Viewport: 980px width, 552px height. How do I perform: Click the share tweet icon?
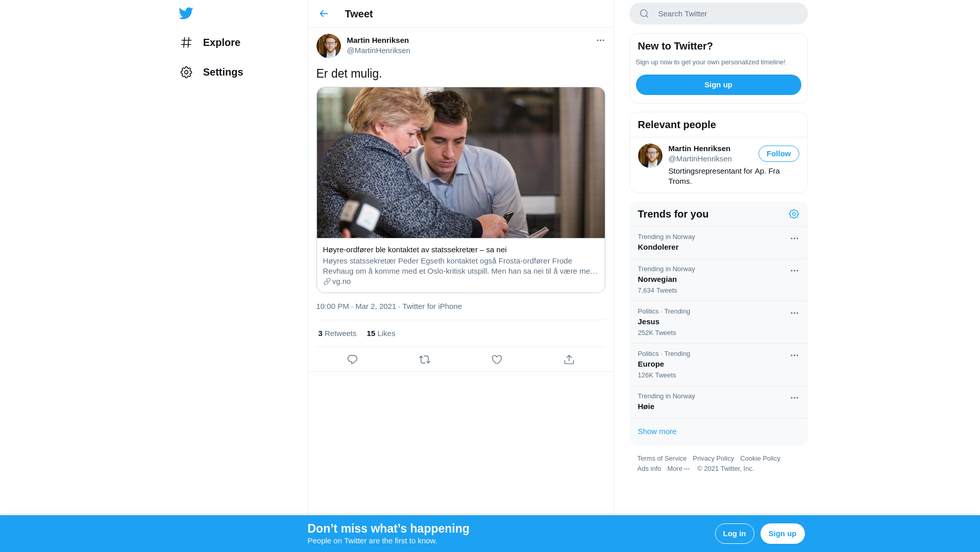click(x=569, y=359)
